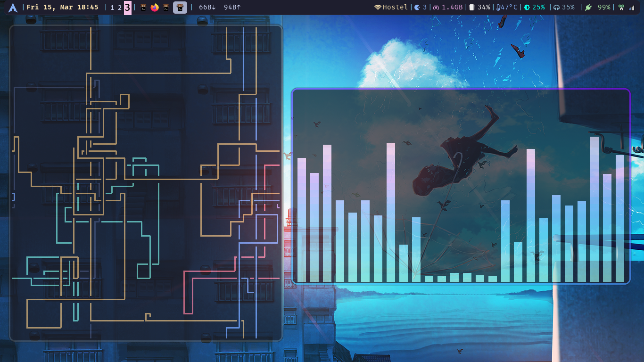Select the highlighted workspace 3
The width and height of the screenshot is (644, 362).
click(128, 8)
